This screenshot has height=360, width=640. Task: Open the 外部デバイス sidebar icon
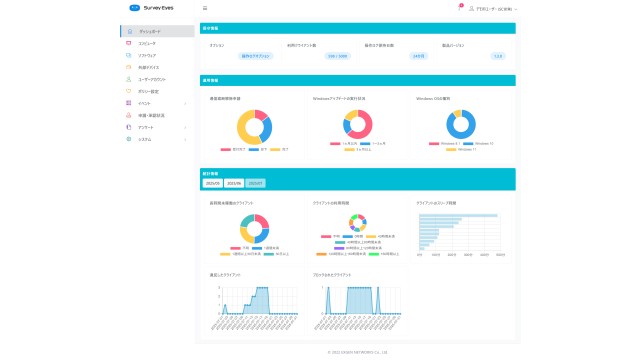pos(129,67)
